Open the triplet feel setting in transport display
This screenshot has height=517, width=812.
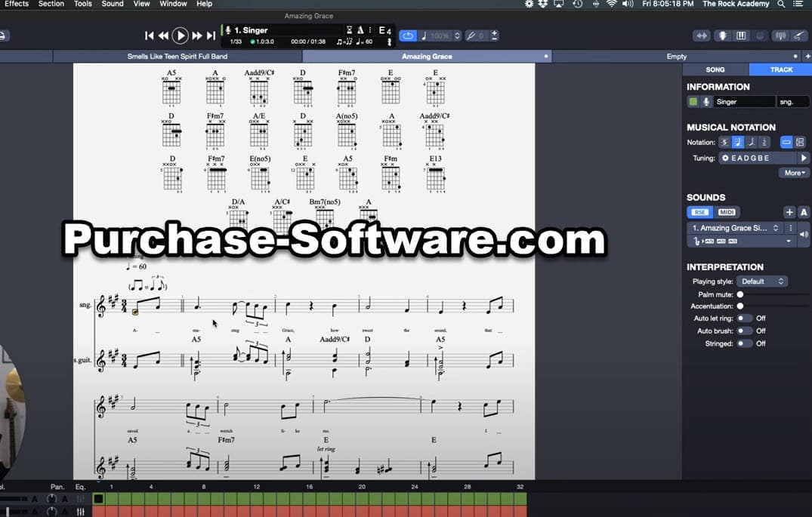[344, 42]
